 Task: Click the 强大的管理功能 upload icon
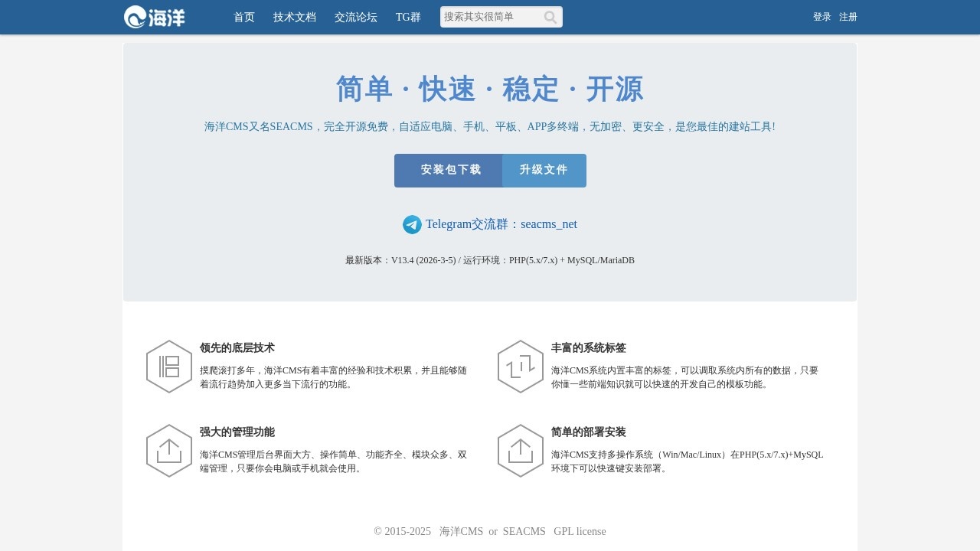[x=169, y=451]
